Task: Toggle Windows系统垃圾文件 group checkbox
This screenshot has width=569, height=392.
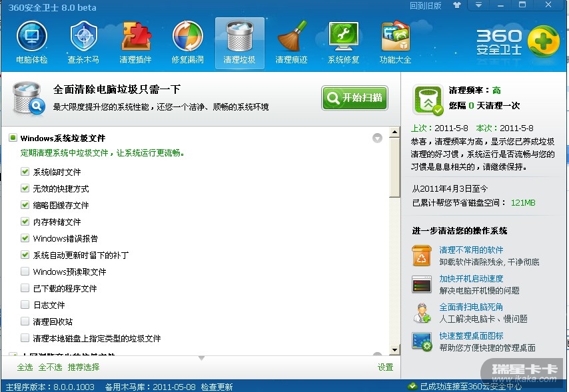Action: click(13, 138)
